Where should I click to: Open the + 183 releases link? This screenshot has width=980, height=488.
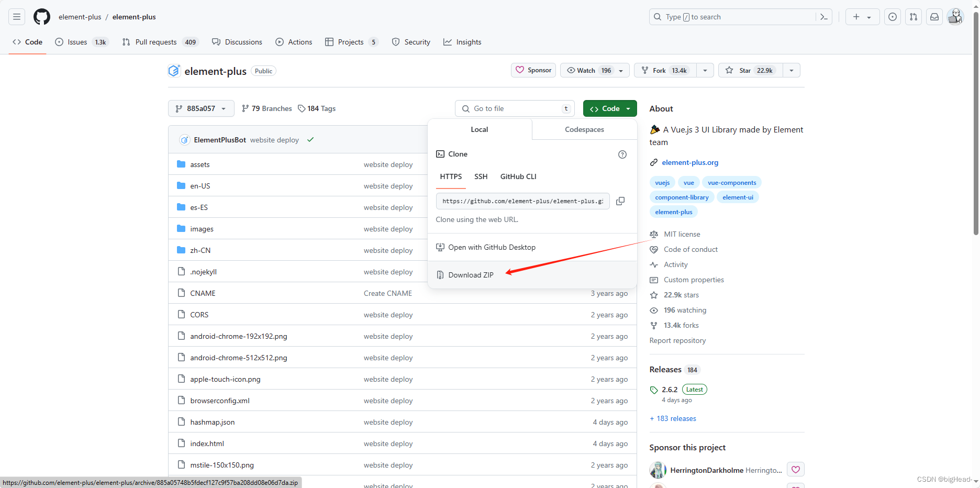point(673,418)
